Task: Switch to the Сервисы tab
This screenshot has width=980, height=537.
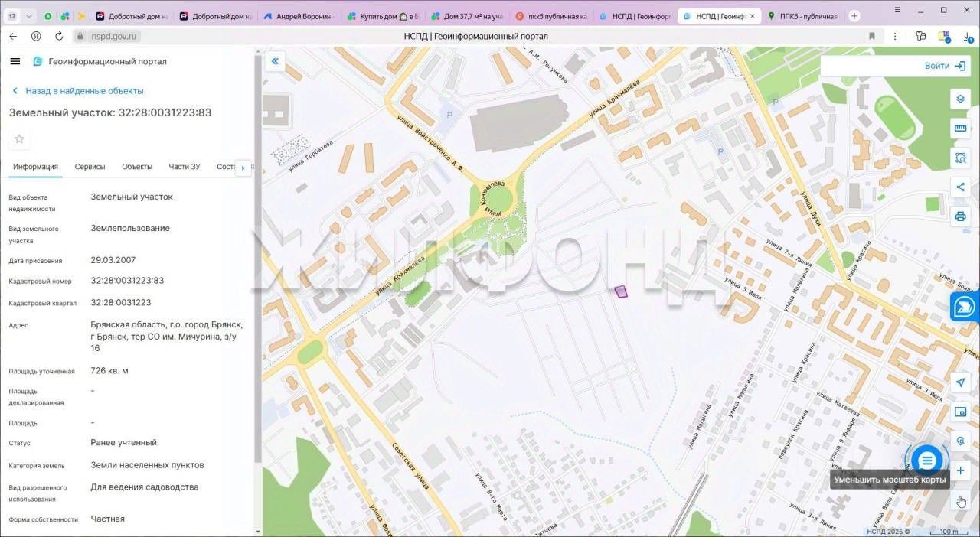Action: pyautogui.click(x=90, y=167)
